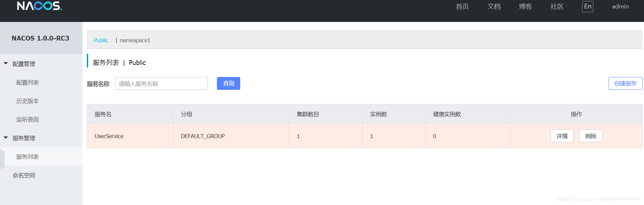644x205 pixels.
Task: Click 删除 to delete UserService
Action: click(591, 136)
